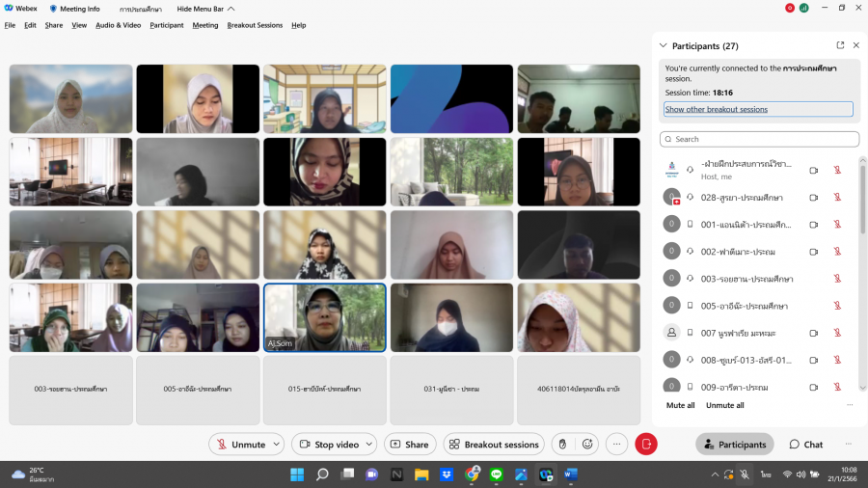Image resolution: width=868 pixels, height=488 pixels.
Task: Unmute your microphone
Action: pyautogui.click(x=239, y=445)
